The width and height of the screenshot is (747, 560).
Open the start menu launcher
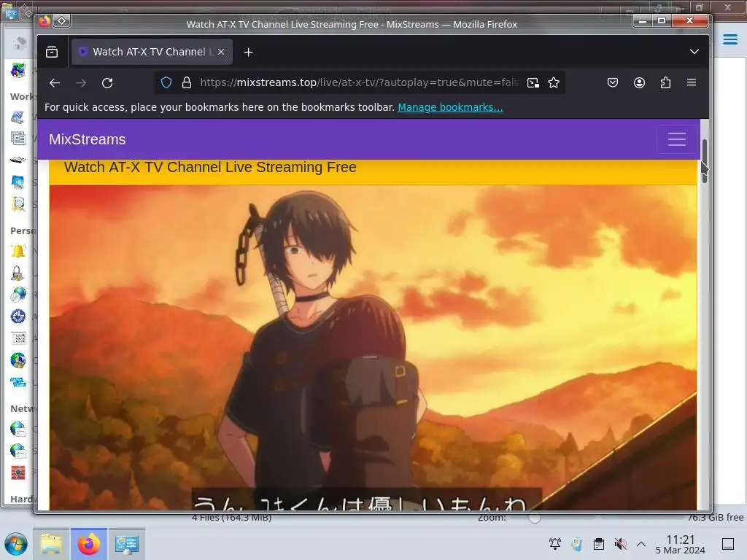16,544
